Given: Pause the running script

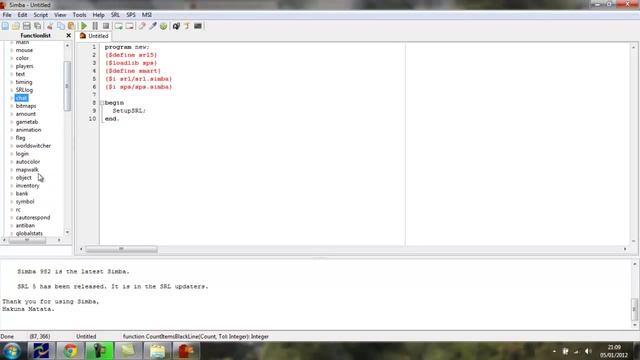Looking at the screenshot, I should click(95, 26).
